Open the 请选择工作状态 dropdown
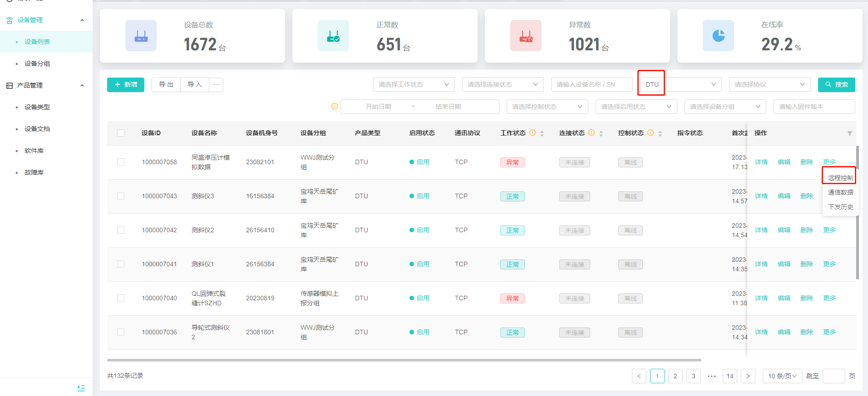 [413, 85]
